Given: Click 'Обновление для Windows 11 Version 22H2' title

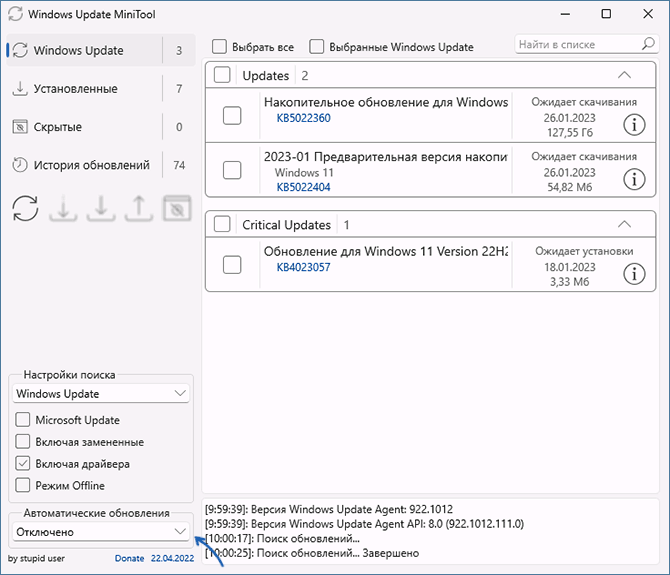Looking at the screenshot, I should pos(385,251).
